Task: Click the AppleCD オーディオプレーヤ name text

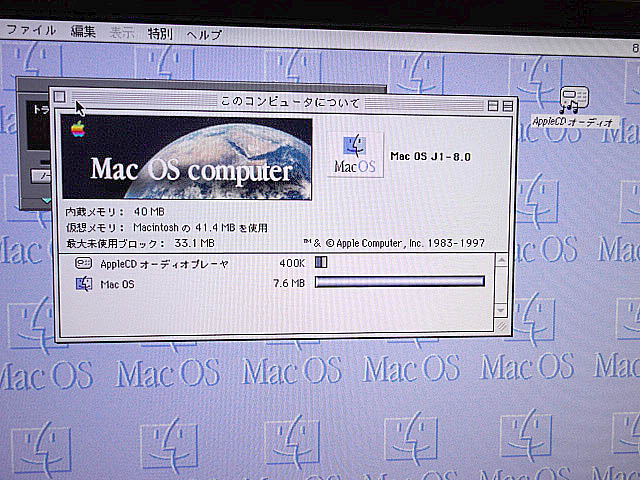Action: click(164, 264)
